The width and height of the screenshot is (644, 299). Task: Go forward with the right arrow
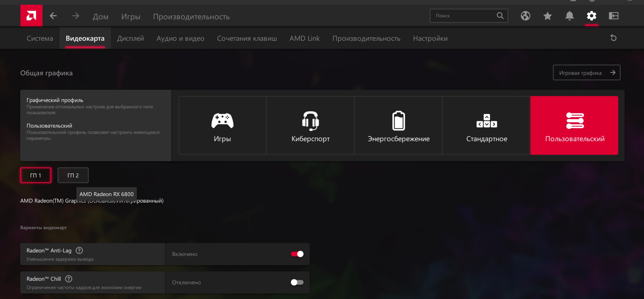[x=76, y=16]
